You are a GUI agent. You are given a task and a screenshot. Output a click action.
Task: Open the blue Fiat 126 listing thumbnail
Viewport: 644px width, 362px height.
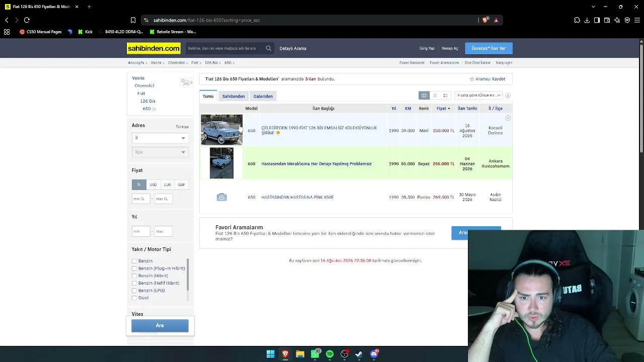pyautogui.click(x=221, y=130)
